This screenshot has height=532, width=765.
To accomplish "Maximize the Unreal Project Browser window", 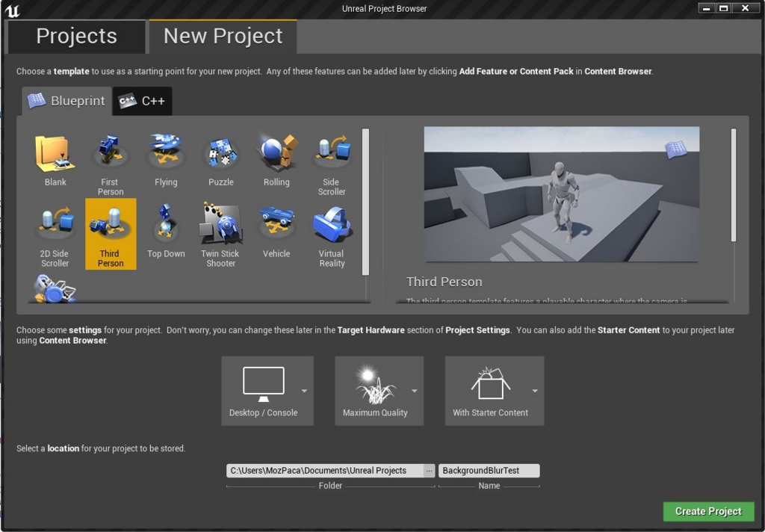I will coord(724,8).
